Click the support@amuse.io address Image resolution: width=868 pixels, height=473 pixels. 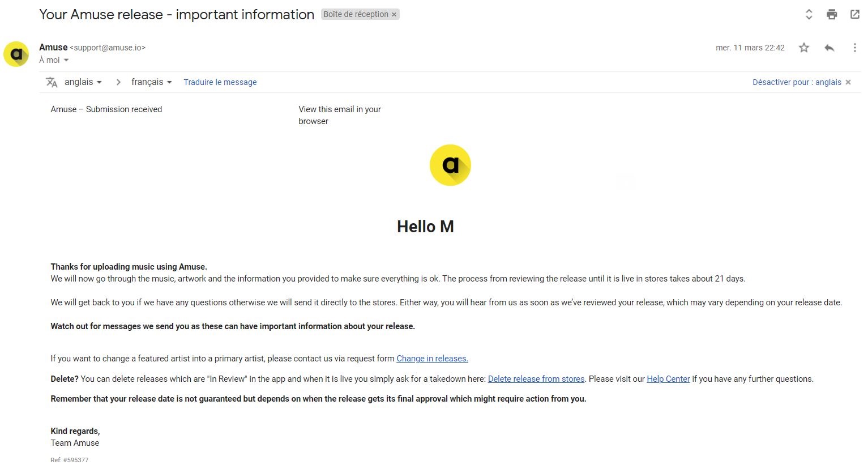point(108,48)
